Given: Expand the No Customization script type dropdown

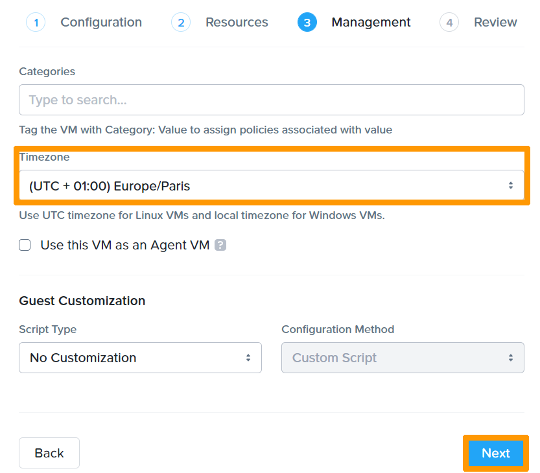Looking at the screenshot, I should [141, 358].
